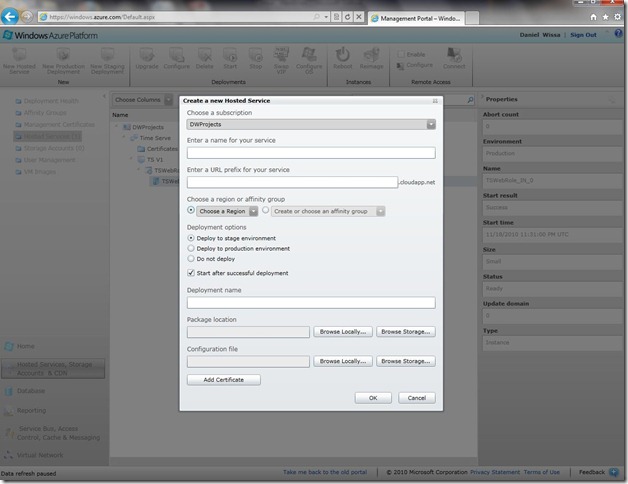This screenshot has height=484, width=628.
Task: Click the New Staging Deployment icon
Action: coord(108,56)
